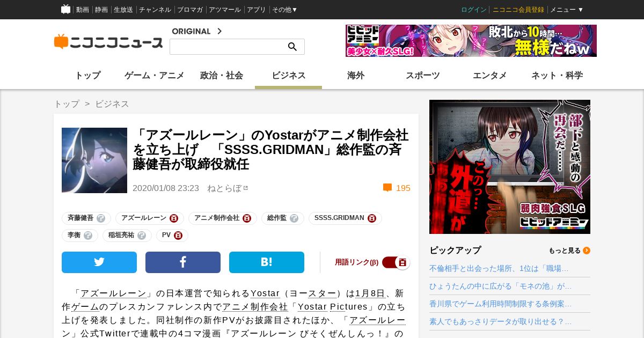644x338 pixels.
Task: Open the 海外 tab
Action: (x=356, y=76)
